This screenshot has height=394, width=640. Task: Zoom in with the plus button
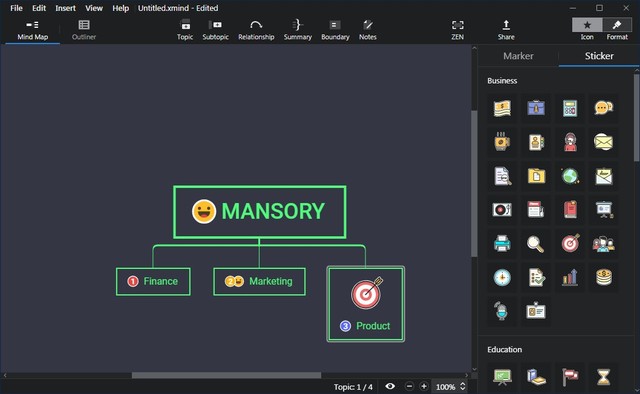424,386
